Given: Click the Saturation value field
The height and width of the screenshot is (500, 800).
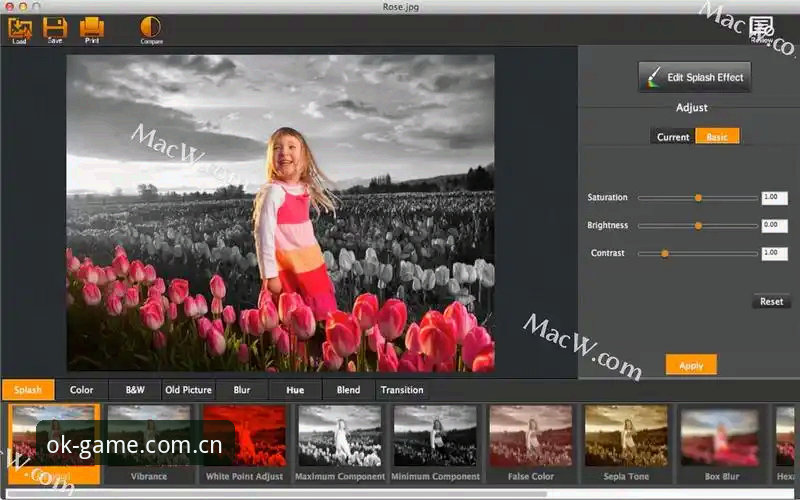Looking at the screenshot, I should coord(774,198).
